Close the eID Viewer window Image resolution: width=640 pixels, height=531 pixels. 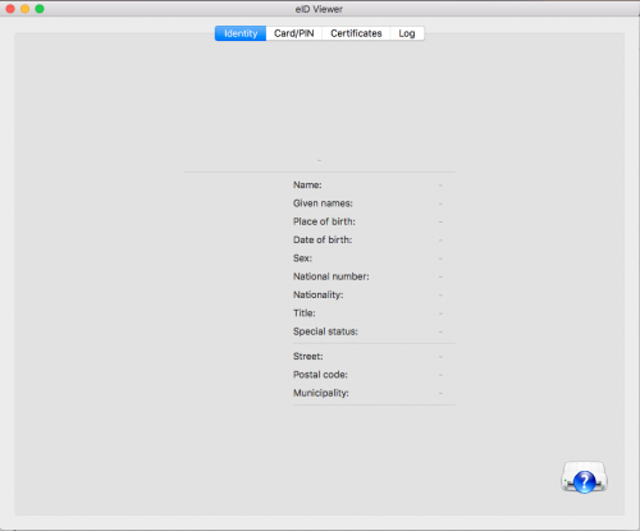[10, 9]
